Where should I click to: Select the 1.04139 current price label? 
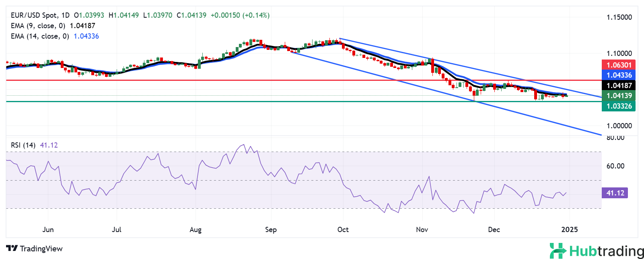(x=619, y=96)
